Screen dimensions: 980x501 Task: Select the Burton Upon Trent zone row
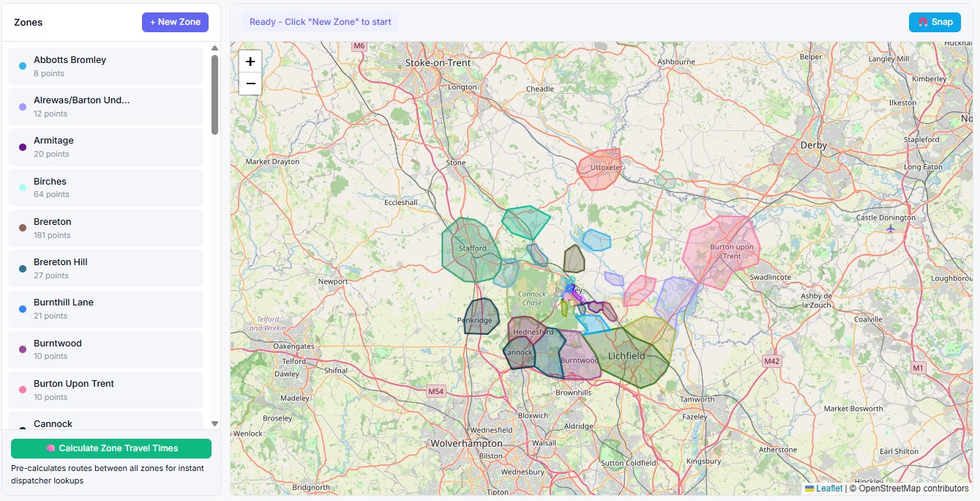click(x=105, y=390)
